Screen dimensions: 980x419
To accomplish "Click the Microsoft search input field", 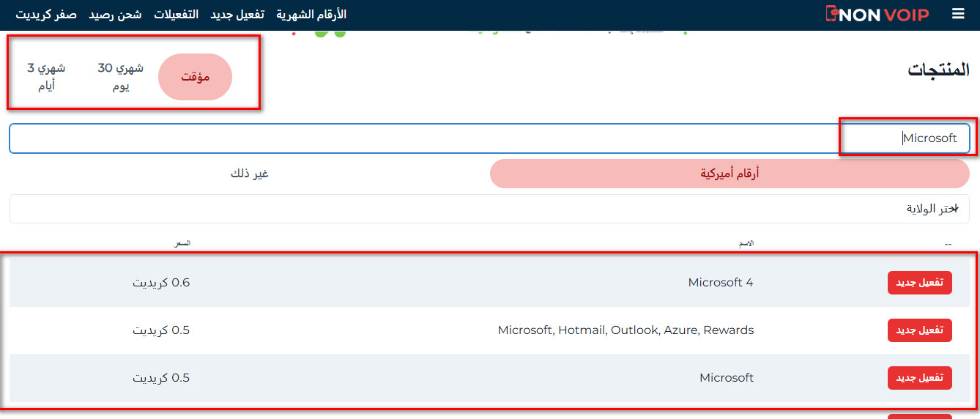I will (x=489, y=138).
